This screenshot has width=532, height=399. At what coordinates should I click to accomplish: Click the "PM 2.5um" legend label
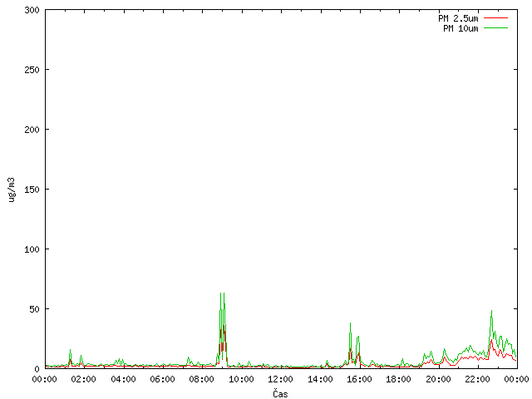(458, 18)
